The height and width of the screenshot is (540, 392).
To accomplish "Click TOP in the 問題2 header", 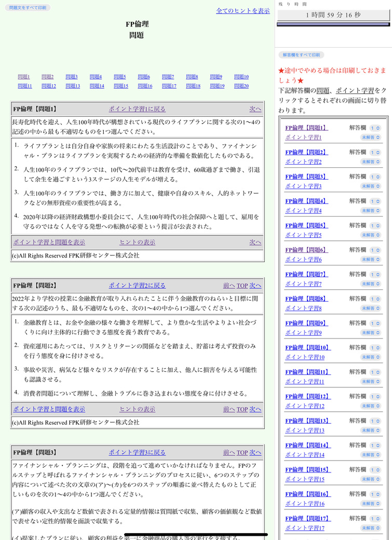I will tap(242, 286).
